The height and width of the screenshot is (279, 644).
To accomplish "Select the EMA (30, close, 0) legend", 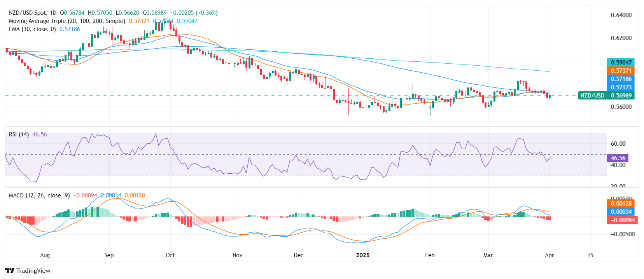I will click(32, 29).
